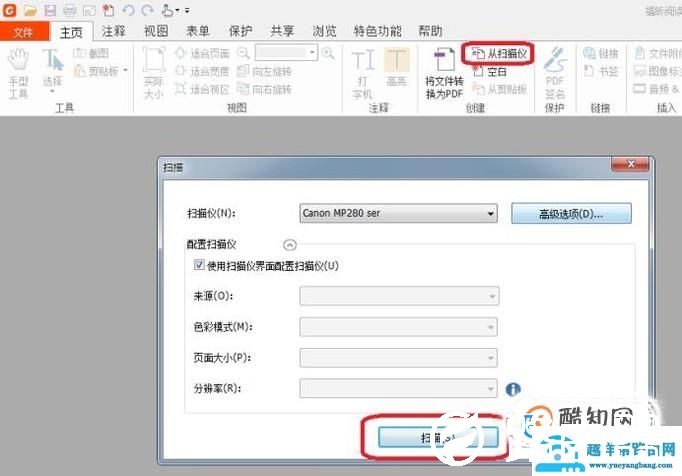Uncheck 使用扫描仪界面配置扫描仪(U)

(199, 265)
